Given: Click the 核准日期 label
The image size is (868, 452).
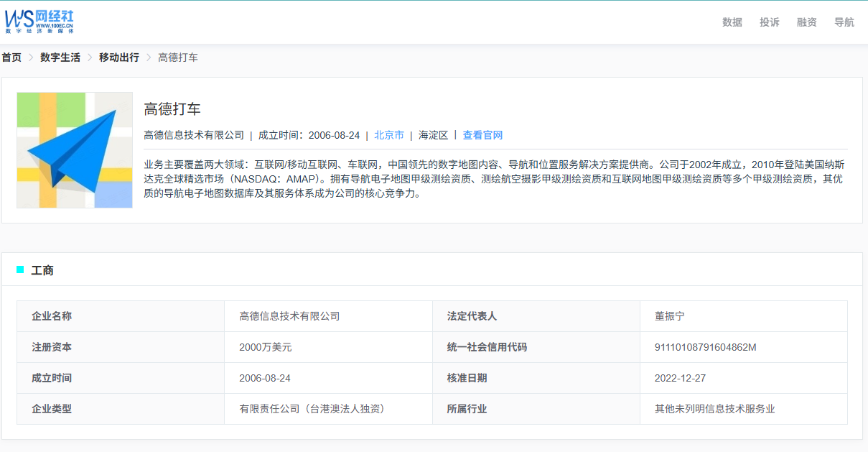Looking at the screenshot, I should point(467,378).
